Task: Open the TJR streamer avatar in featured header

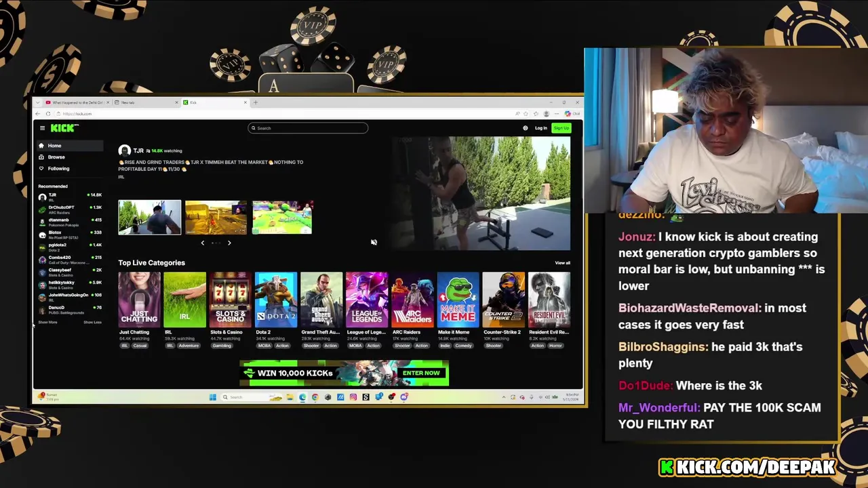Action: click(x=124, y=150)
